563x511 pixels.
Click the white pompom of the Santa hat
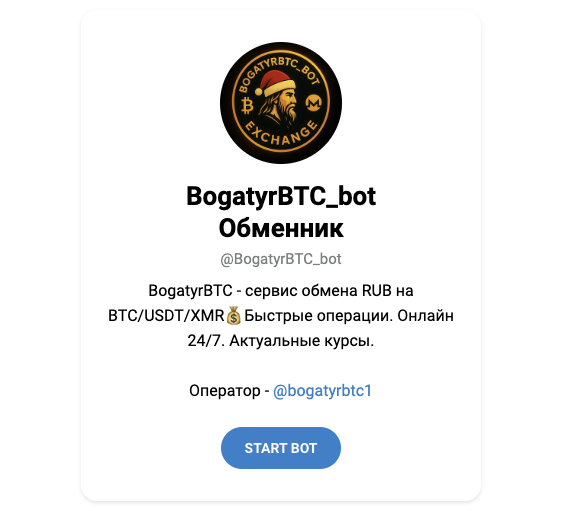click(x=259, y=92)
